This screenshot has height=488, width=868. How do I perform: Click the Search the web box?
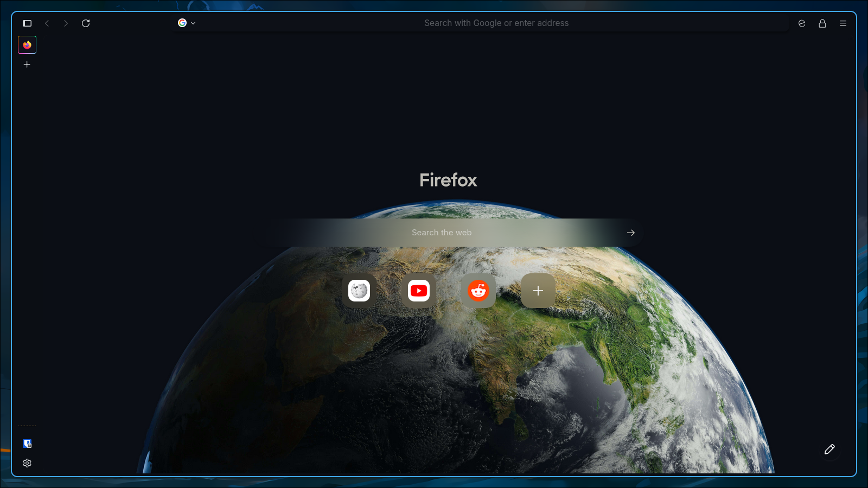pos(442,233)
